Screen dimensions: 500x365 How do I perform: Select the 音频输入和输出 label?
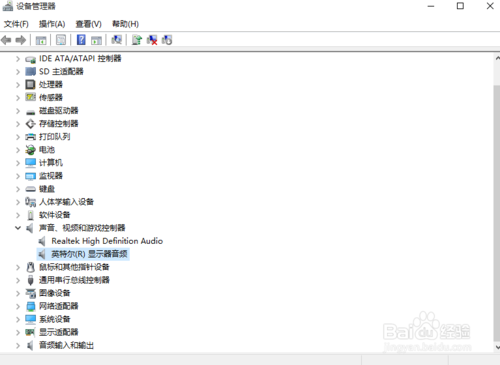[66, 345]
